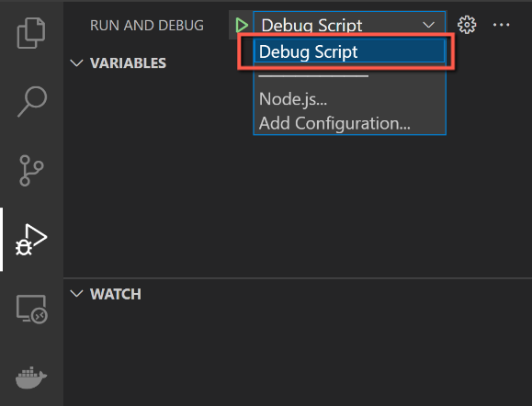Select the Node.js... menu entry
532x406 pixels.
point(293,99)
